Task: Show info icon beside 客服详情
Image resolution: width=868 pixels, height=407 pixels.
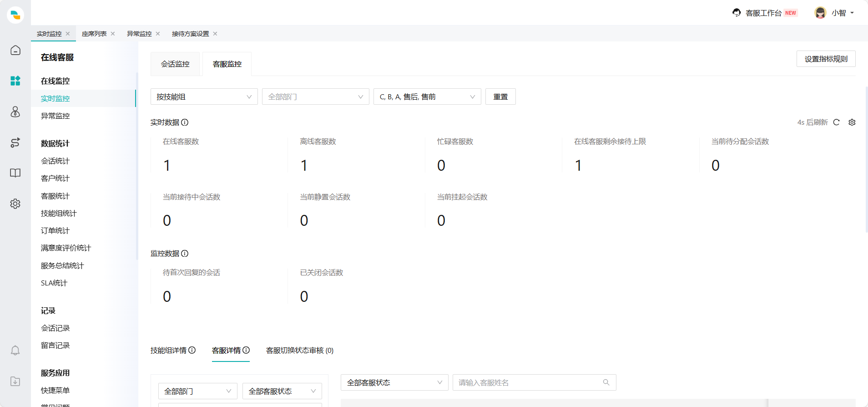Action: 246,350
